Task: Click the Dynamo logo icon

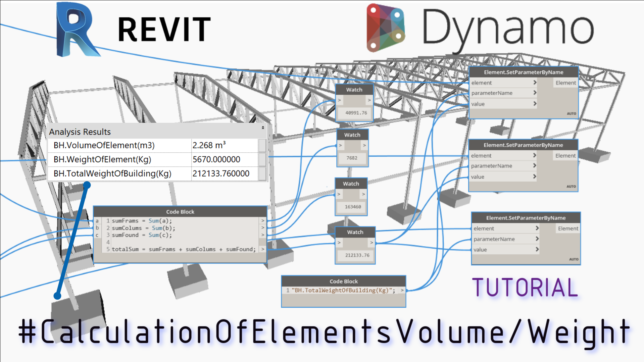Action: click(x=385, y=28)
